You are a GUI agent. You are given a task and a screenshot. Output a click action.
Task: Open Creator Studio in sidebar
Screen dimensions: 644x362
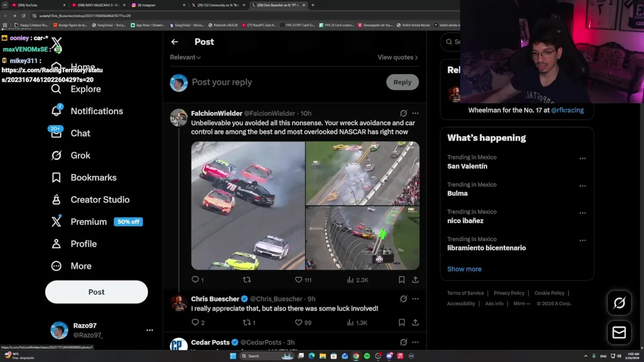point(90,200)
